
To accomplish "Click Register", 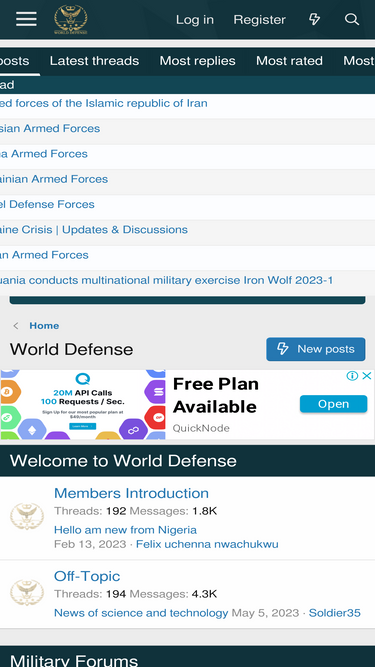I will click(x=259, y=20).
